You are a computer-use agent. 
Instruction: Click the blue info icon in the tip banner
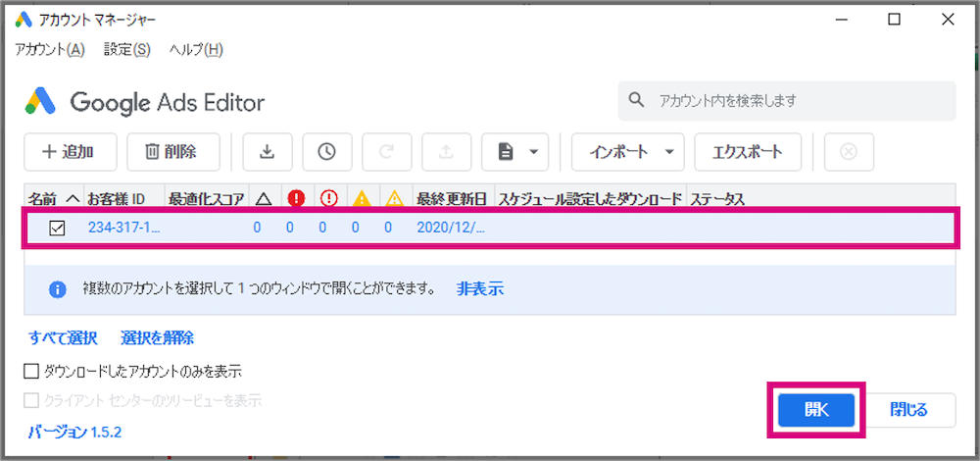pyautogui.click(x=58, y=289)
